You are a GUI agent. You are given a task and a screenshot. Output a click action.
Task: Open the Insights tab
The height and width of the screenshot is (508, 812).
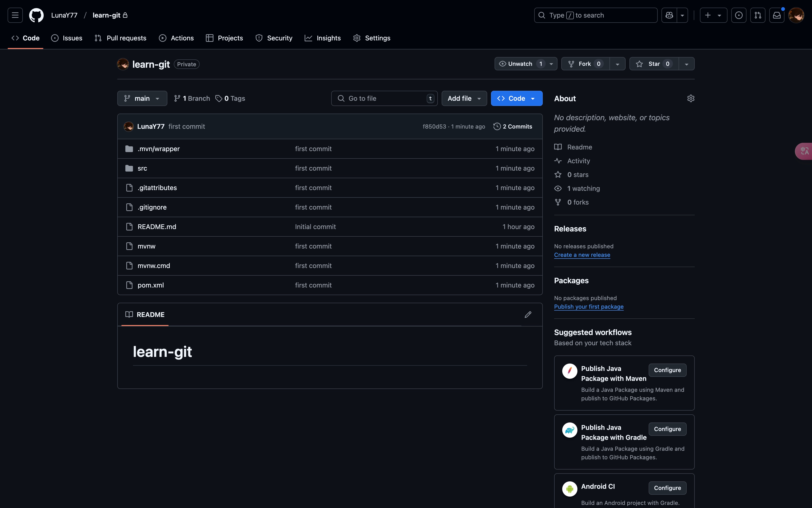click(323, 38)
